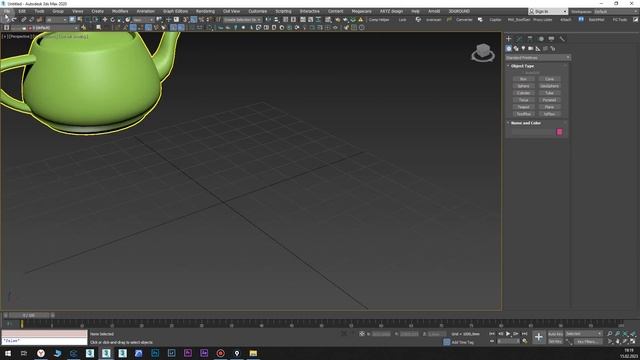Viewport: 640px width, 360px height.
Task: Click the Box primitive button
Action: 523,79
